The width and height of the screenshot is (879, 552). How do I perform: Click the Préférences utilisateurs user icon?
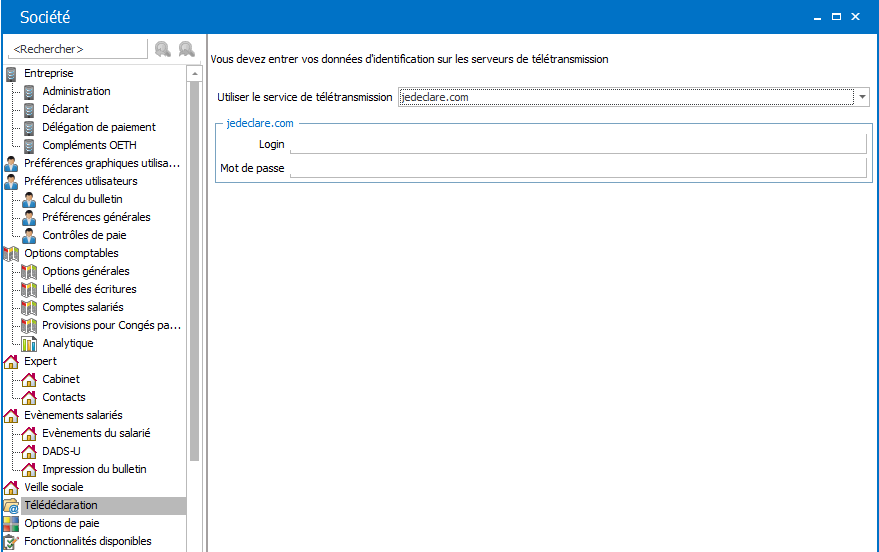click(11, 182)
